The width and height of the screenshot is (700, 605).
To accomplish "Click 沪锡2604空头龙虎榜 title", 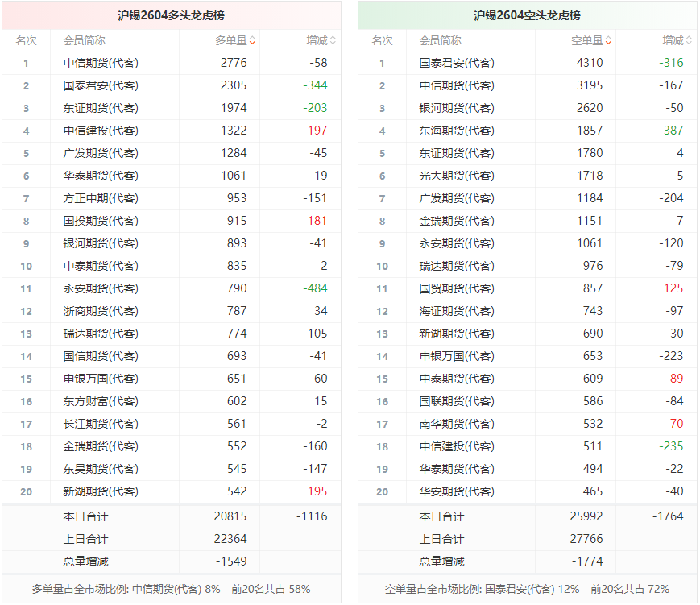I will pyautogui.click(x=528, y=15).
